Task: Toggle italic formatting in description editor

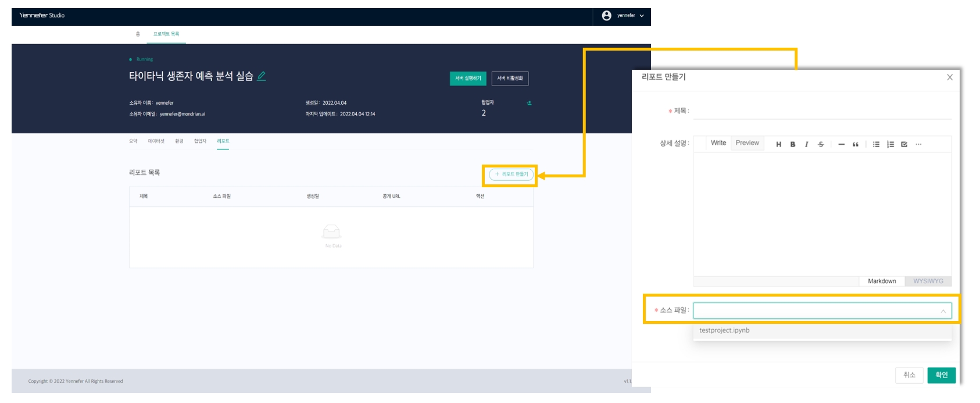Action: (806, 144)
